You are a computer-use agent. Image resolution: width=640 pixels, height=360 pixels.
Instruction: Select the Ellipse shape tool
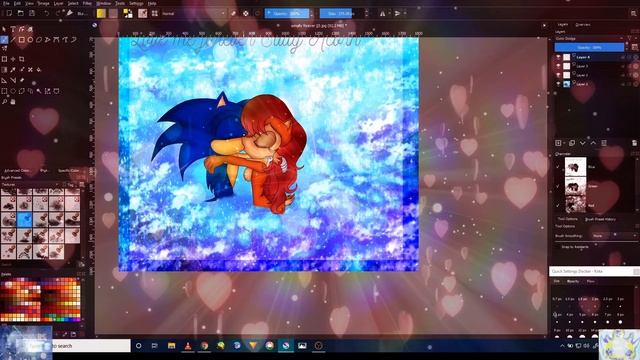point(30,40)
